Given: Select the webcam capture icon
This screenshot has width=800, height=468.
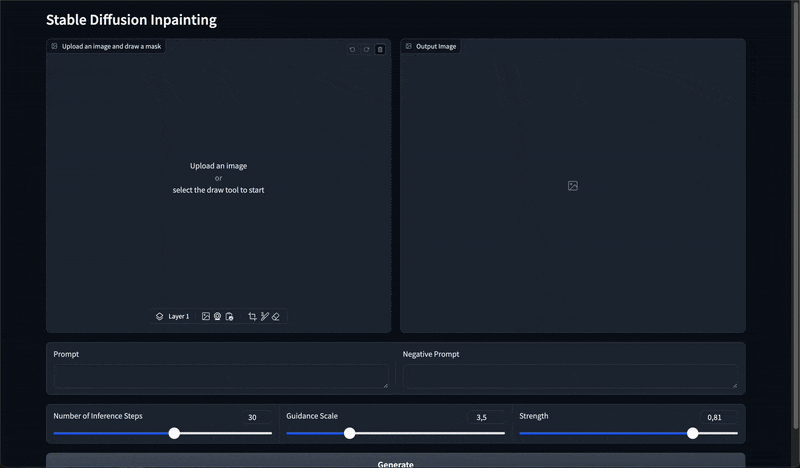Looking at the screenshot, I should 217,316.
